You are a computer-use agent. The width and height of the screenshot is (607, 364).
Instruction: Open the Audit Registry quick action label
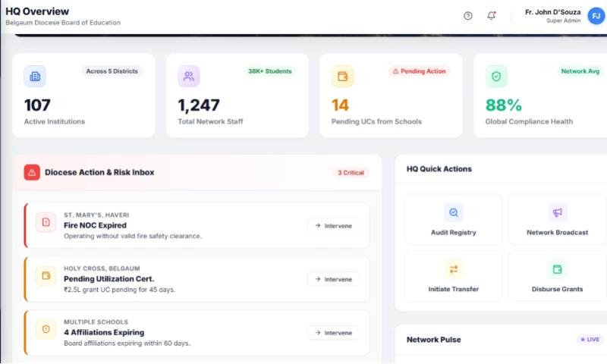(453, 233)
